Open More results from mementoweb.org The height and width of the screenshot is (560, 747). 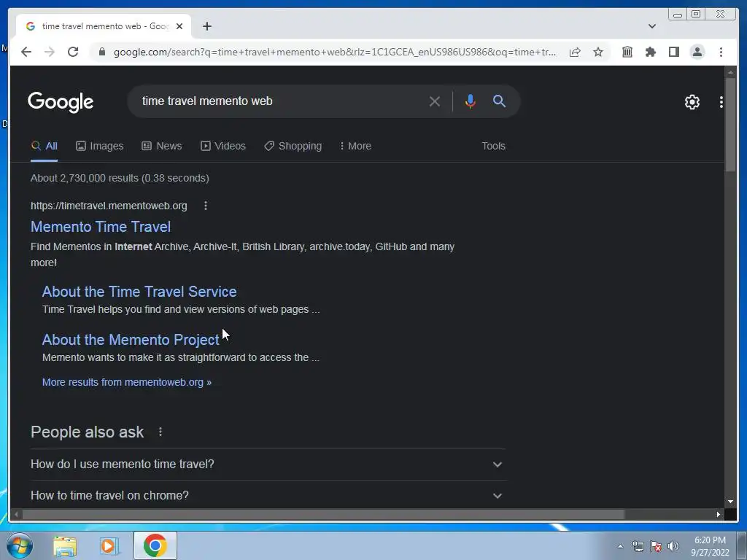point(127,382)
